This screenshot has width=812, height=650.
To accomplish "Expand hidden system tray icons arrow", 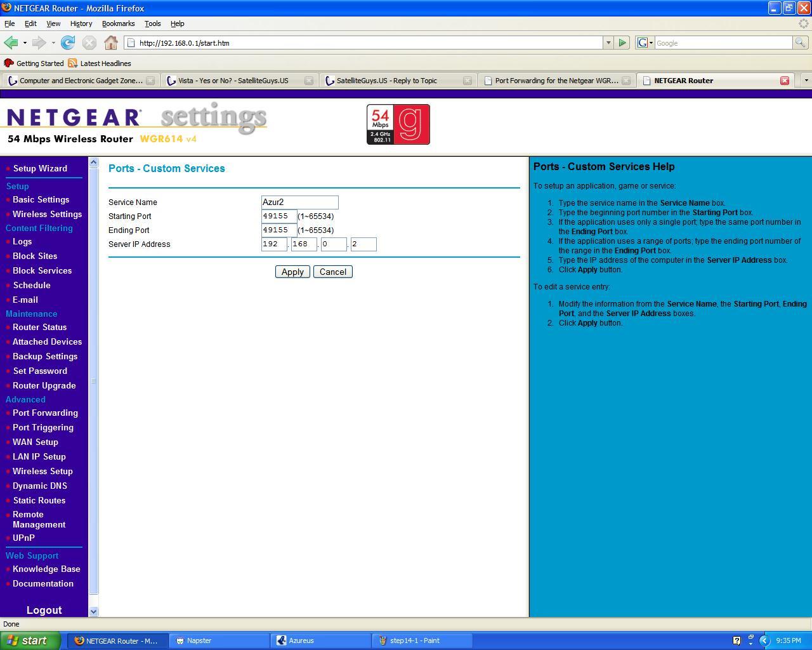I will click(x=764, y=640).
